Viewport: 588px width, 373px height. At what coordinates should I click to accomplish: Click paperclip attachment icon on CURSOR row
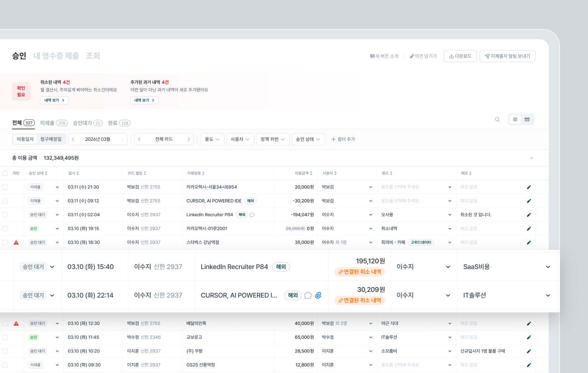pyautogui.click(x=318, y=295)
